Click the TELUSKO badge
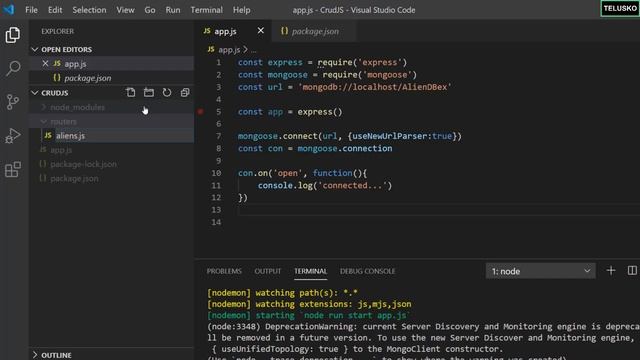 [x=620, y=9]
